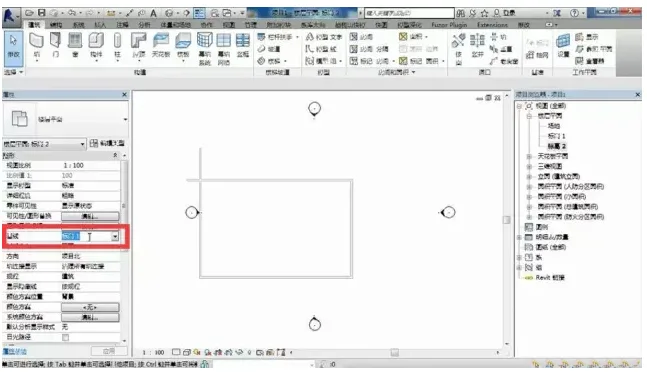The height and width of the screenshot is (372, 647).
Task: Click the favorites star icon in title bar
Action: [x=484, y=13]
